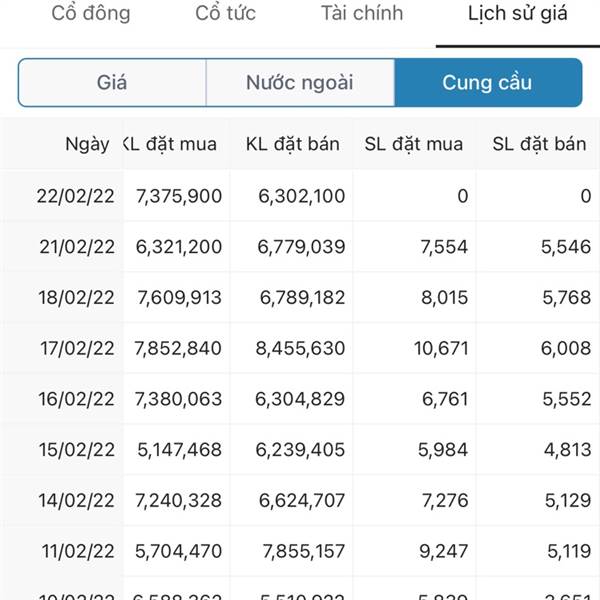This screenshot has width=600, height=600.
Task: Select the Lịch sử giá tab
Action: coord(517,15)
